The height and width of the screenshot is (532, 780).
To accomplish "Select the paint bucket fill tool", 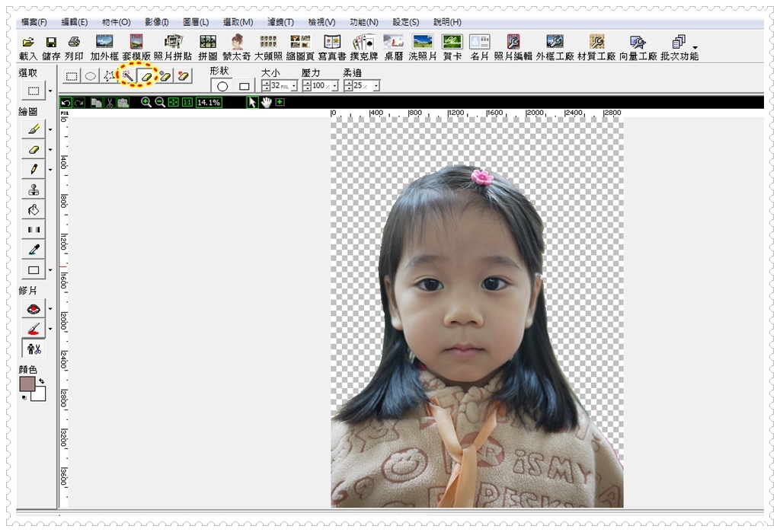I will coord(34,210).
